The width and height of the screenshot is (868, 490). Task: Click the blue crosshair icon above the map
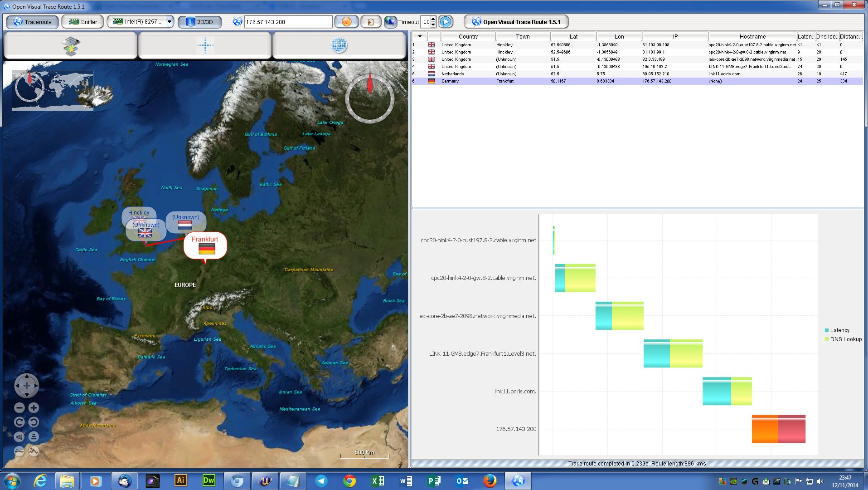click(x=205, y=45)
